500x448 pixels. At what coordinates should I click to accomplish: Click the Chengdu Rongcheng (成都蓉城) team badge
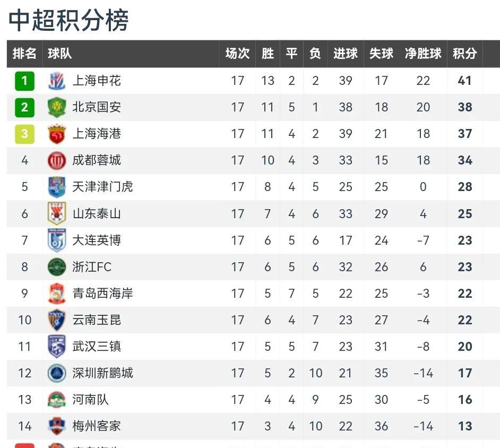pyautogui.click(x=57, y=160)
